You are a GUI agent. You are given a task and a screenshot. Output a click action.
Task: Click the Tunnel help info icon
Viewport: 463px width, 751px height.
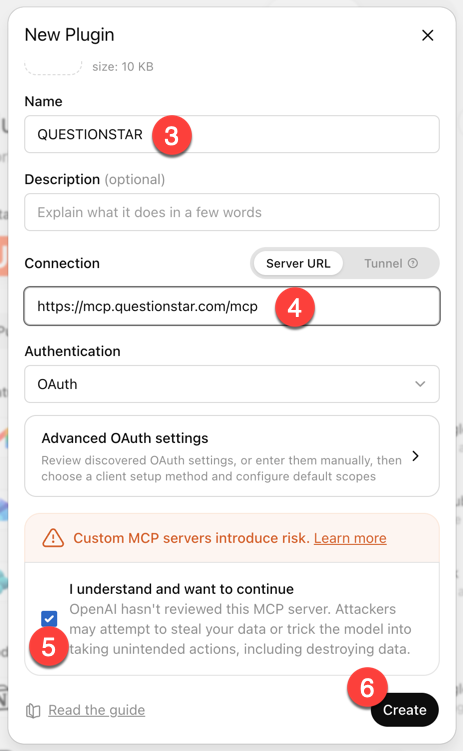[x=413, y=263]
